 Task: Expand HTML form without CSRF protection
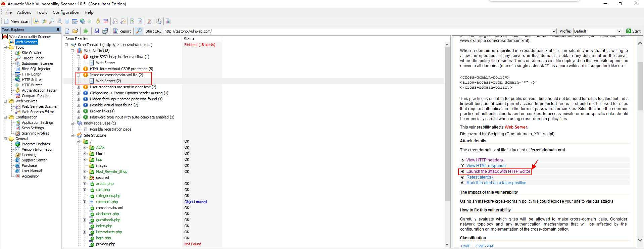coord(79,69)
